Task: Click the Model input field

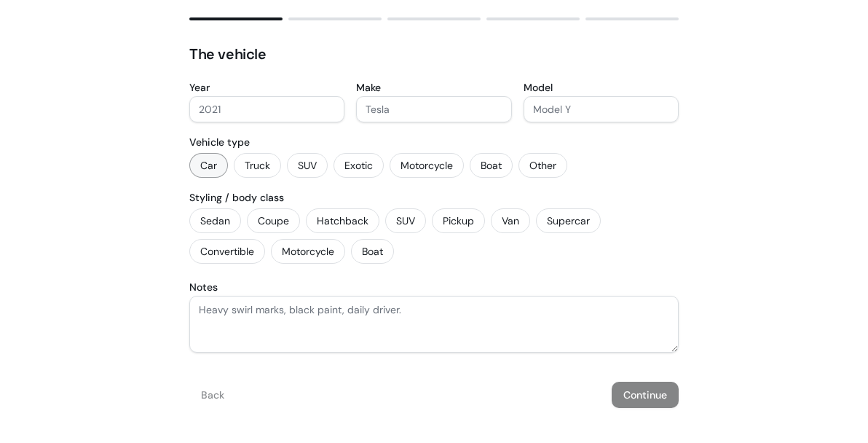Action: (601, 109)
